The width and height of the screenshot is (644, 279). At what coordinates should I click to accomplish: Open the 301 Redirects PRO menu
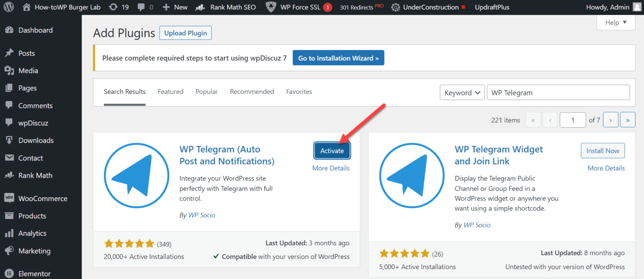pyautogui.click(x=362, y=7)
